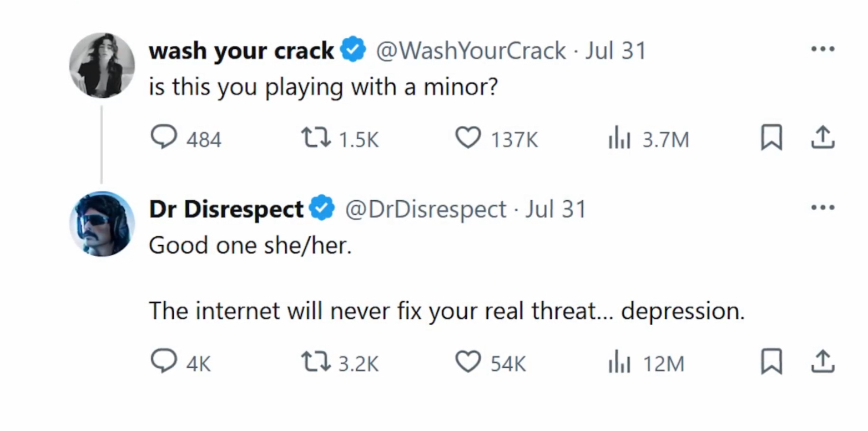Bookmark the wash your crack tweet
The width and height of the screenshot is (868, 431).
pos(771,138)
